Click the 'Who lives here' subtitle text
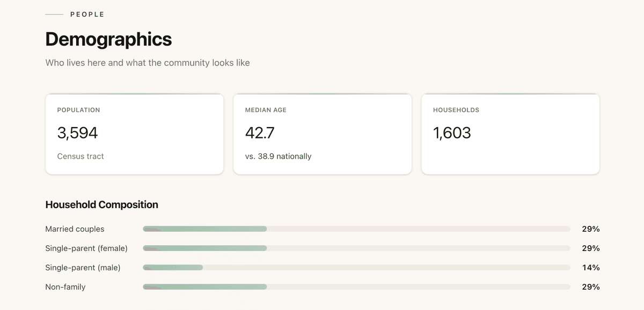Image resolution: width=644 pixels, height=310 pixels. pyautogui.click(x=147, y=63)
